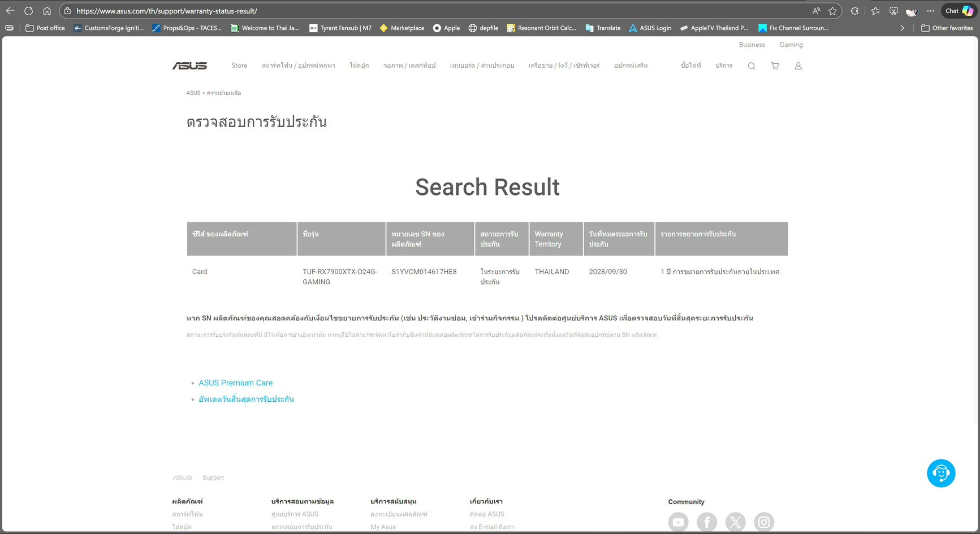Open the Other favorites folder
Screen dimensions: 980x534
point(947,28)
